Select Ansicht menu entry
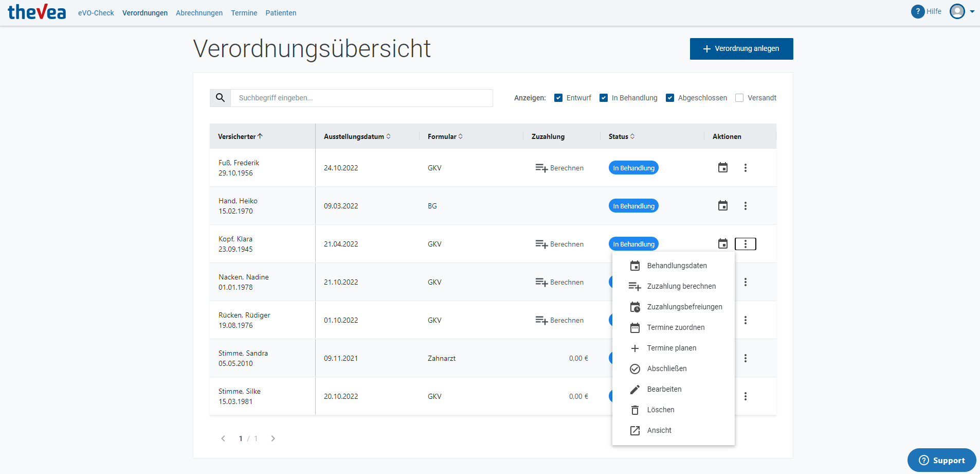Viewport: 980px width, 474px height. point(674,430)
